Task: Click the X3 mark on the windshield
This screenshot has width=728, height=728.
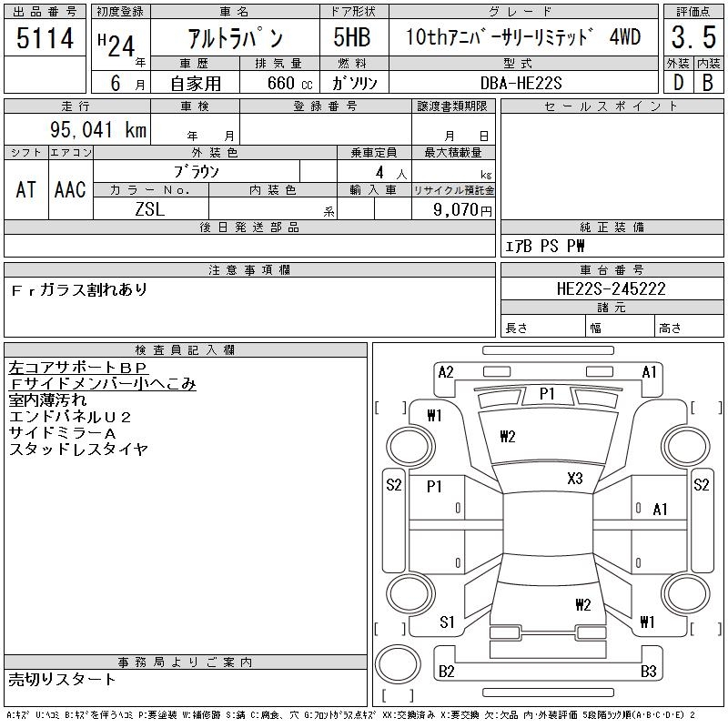Action: (575, 479)
